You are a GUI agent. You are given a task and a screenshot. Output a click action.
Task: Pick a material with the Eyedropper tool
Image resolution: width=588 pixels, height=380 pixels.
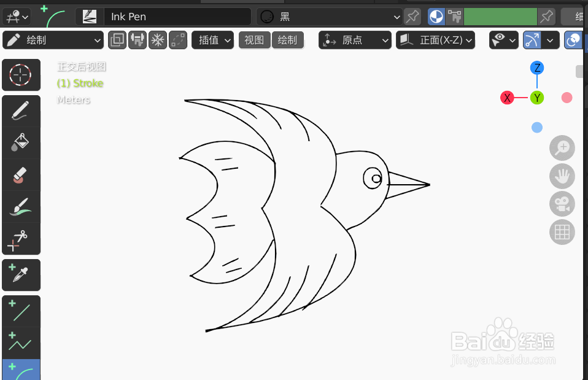pos(21,274)
